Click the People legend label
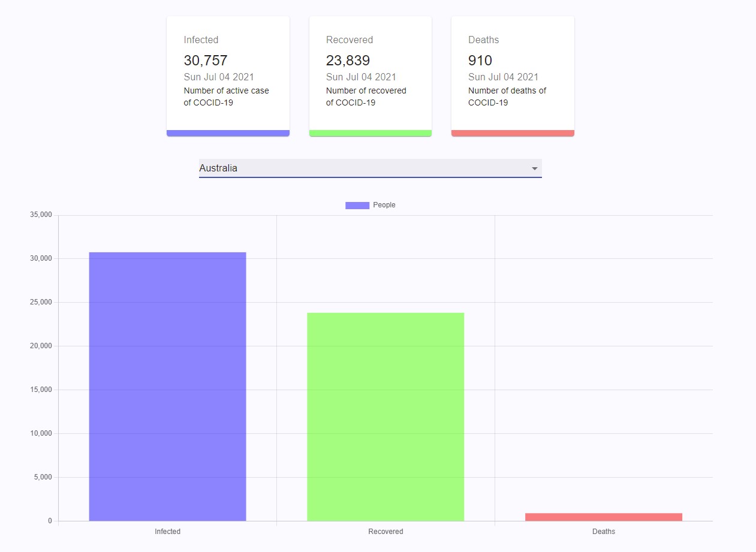The image size is (756, 552). (x=384, y=205)
